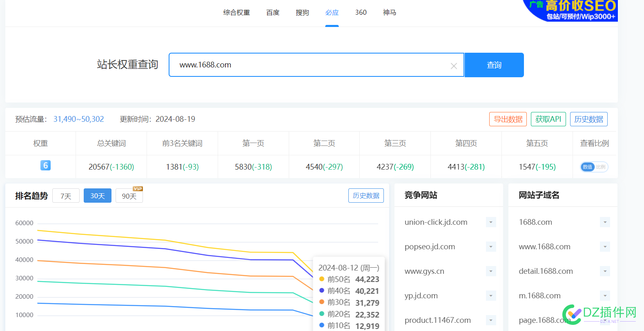Image resolution: width=644 pixels, height=331 pixels.
Task: Click fifth page value 1547(-195)
Action: pos(537,167)
